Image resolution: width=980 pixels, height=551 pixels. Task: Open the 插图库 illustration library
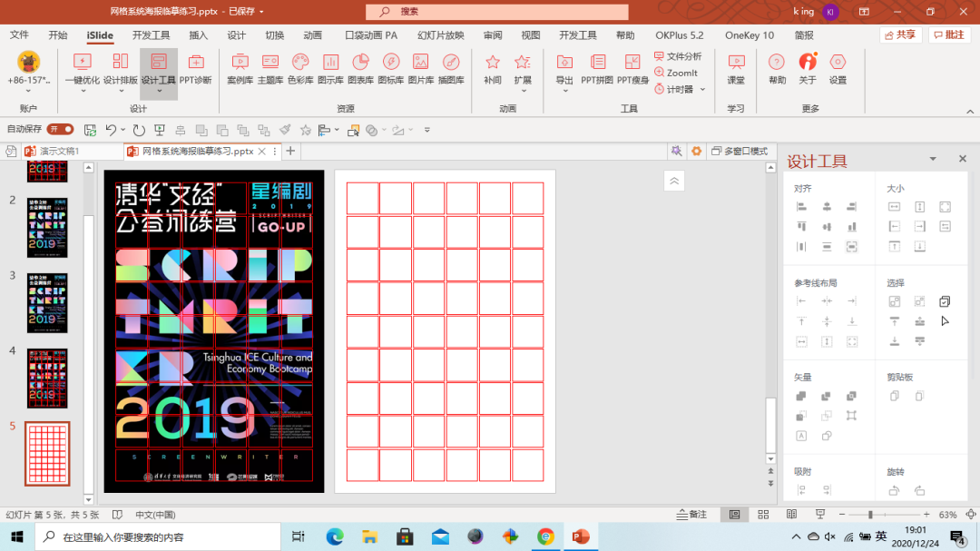(x=451, y=69)
